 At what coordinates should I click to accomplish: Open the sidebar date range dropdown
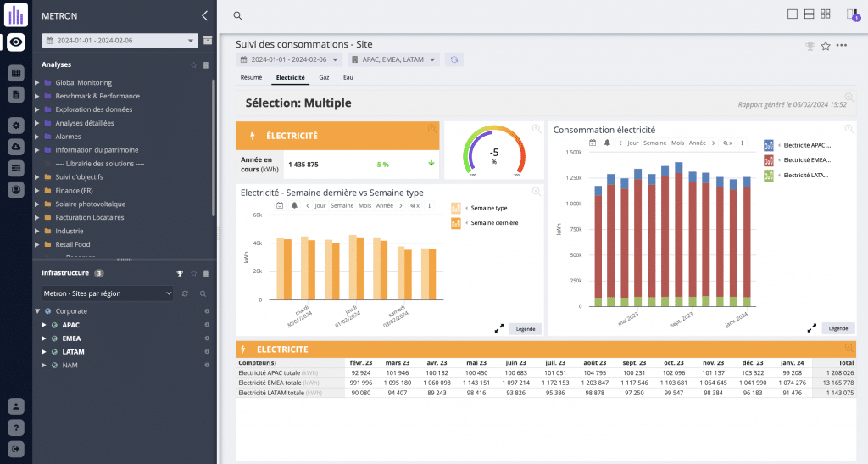click(120, 41)
